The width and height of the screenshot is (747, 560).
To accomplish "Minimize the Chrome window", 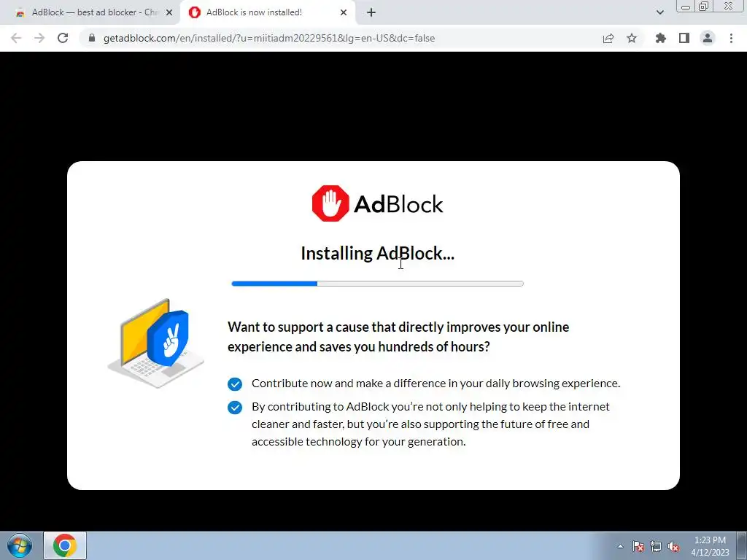I will tap(686, 6).
